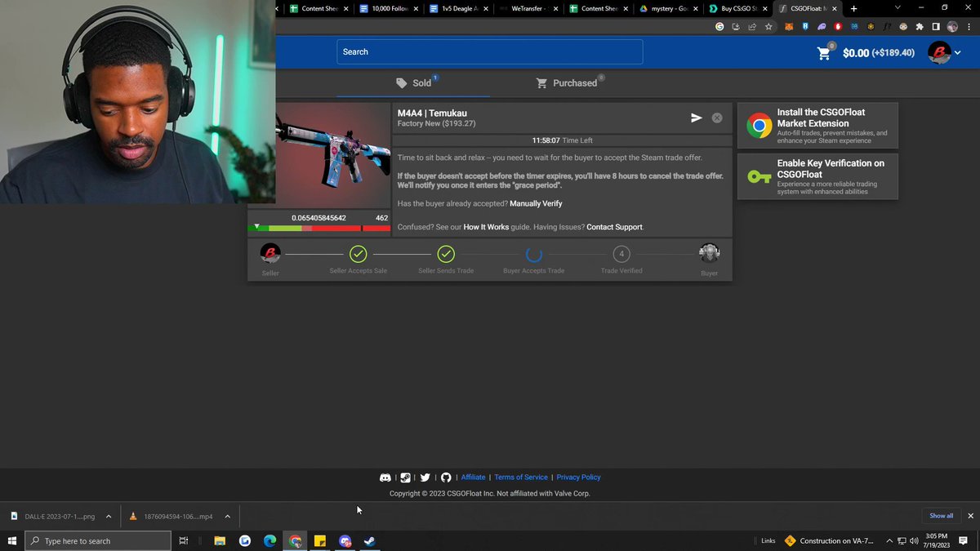The image size is (980, 551).
Task: Open the Affiliate footer link
Action: [x=473, y=478]
